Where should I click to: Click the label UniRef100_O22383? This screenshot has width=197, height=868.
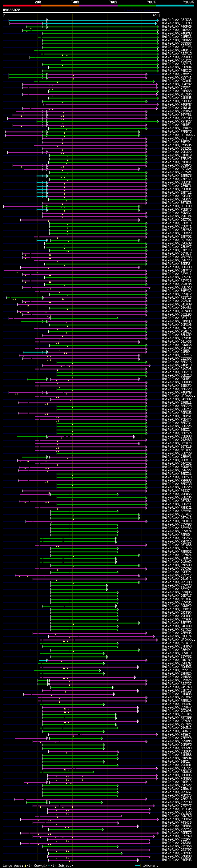coord(177,358)
